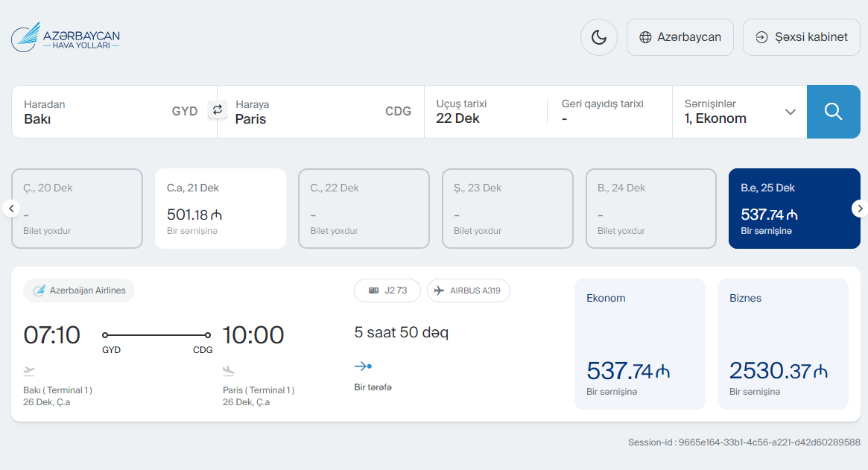Click the Haradan Bakı origin field
This screenshot has height=470, width=868.
coord(112,112)
